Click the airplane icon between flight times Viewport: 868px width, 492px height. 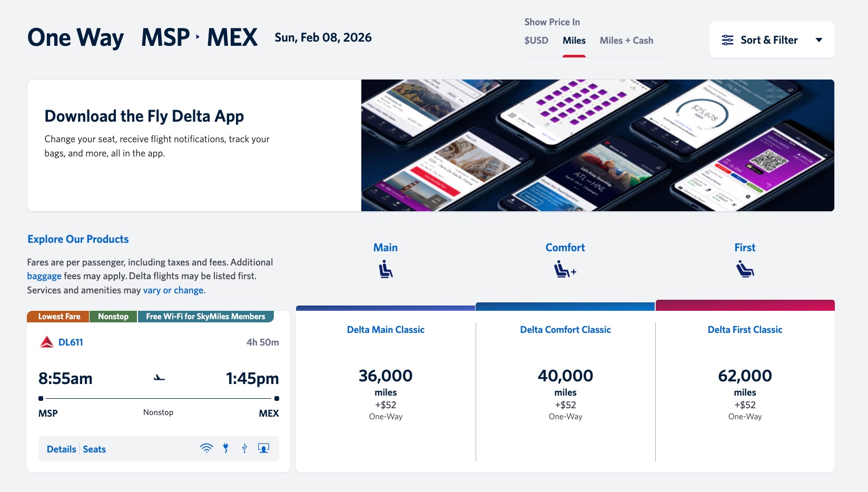pyautogui.click(x=159, y=378)
